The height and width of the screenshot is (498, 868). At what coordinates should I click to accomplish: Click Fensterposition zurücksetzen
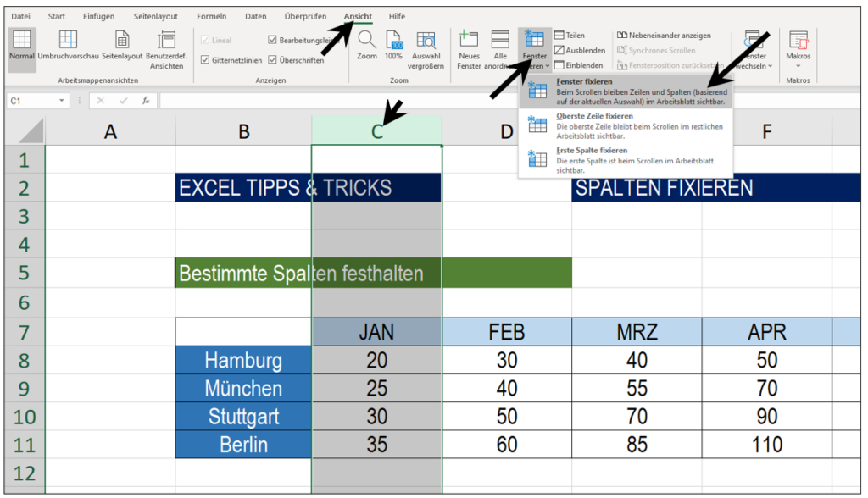[x=670, y=65]
